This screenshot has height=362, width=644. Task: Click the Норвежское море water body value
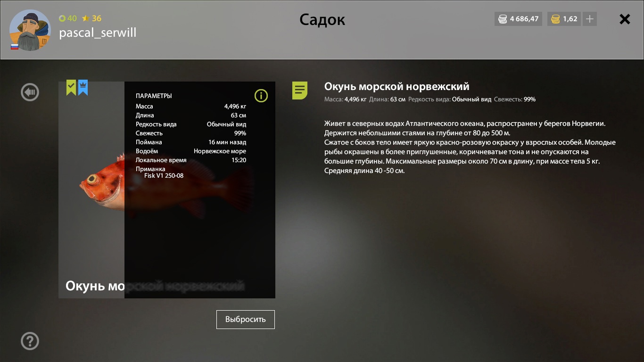point(220,151)
